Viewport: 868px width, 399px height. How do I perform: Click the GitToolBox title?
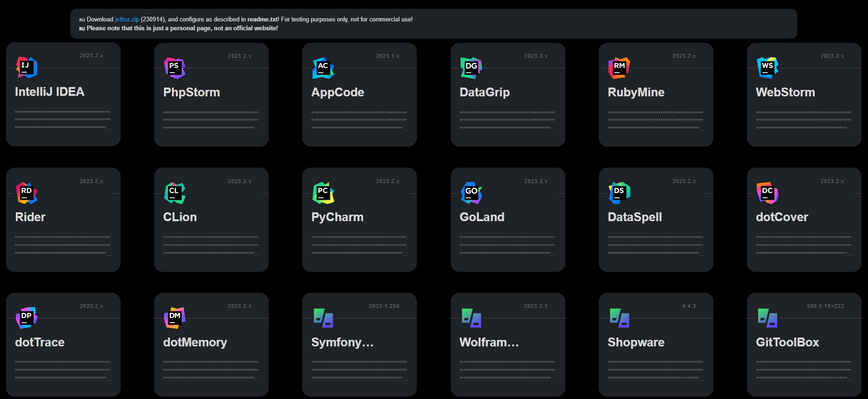787,342
